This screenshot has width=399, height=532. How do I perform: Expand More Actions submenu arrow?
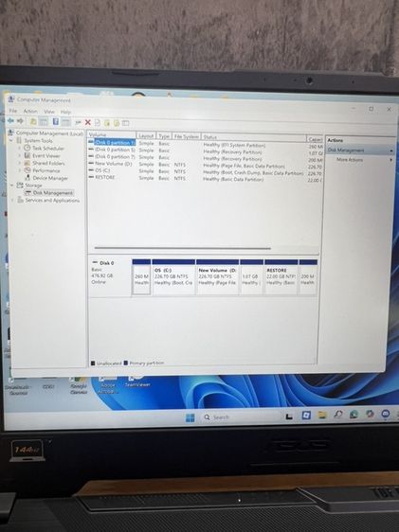390,160
